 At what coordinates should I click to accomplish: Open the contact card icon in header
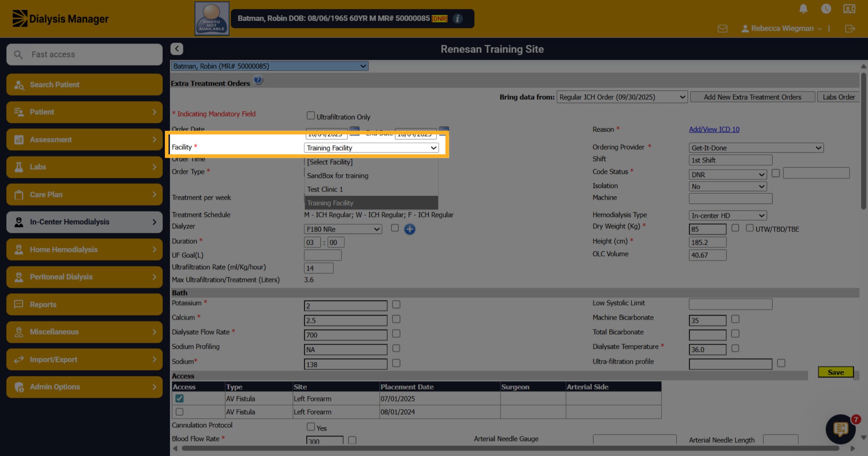[849, 9]
